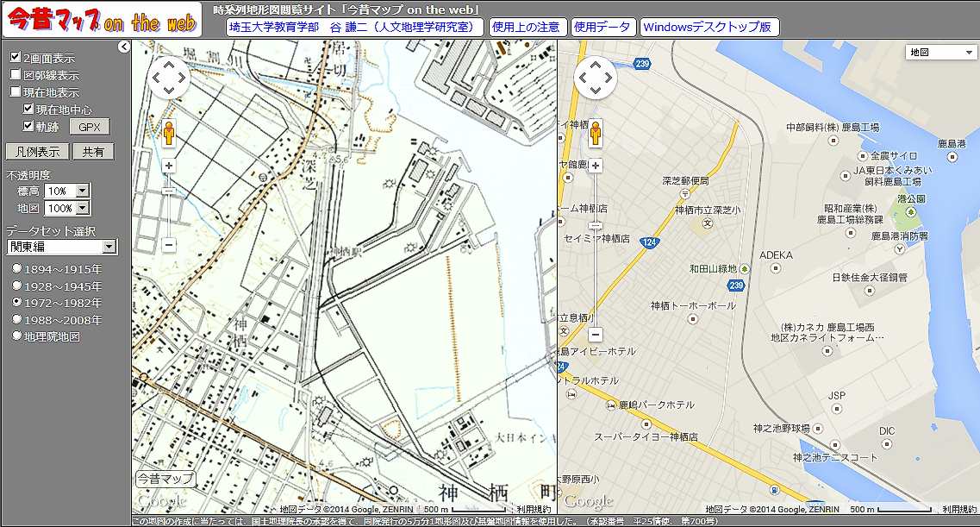
Task: Click the 神之池野球場 marker
Action: click(x=817, y=429)
